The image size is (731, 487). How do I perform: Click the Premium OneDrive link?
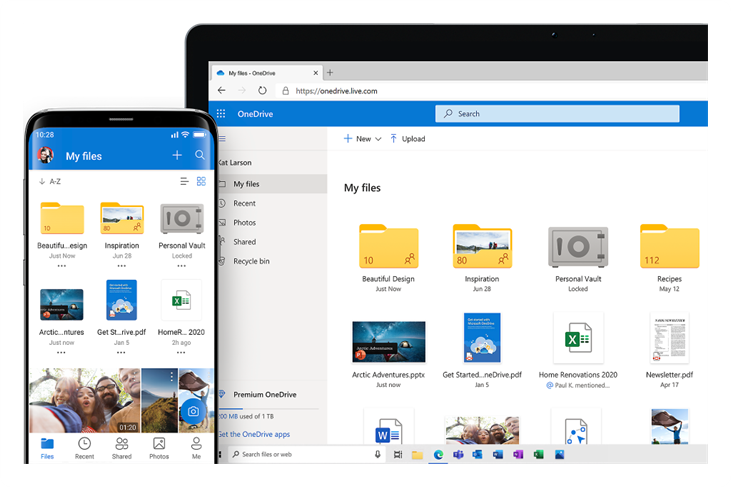click(264, 394)
